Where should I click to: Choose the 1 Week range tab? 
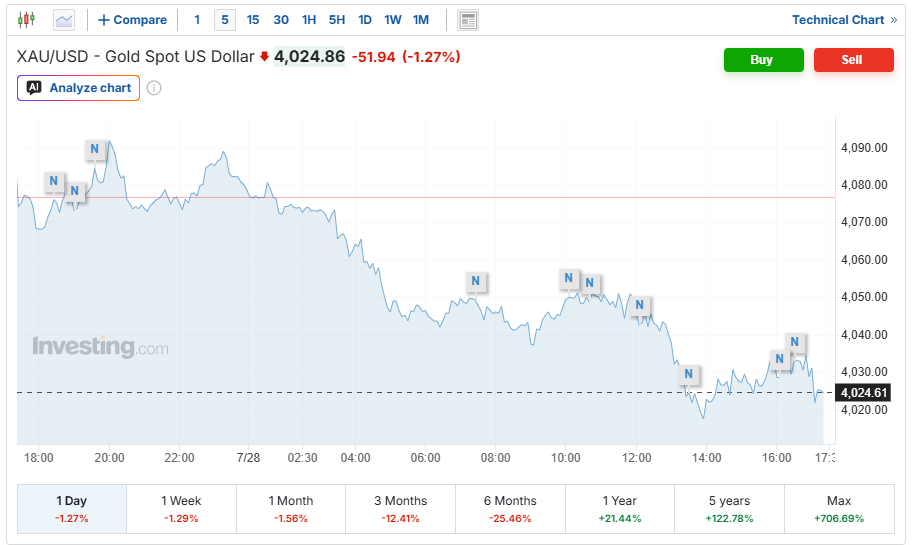181,509
